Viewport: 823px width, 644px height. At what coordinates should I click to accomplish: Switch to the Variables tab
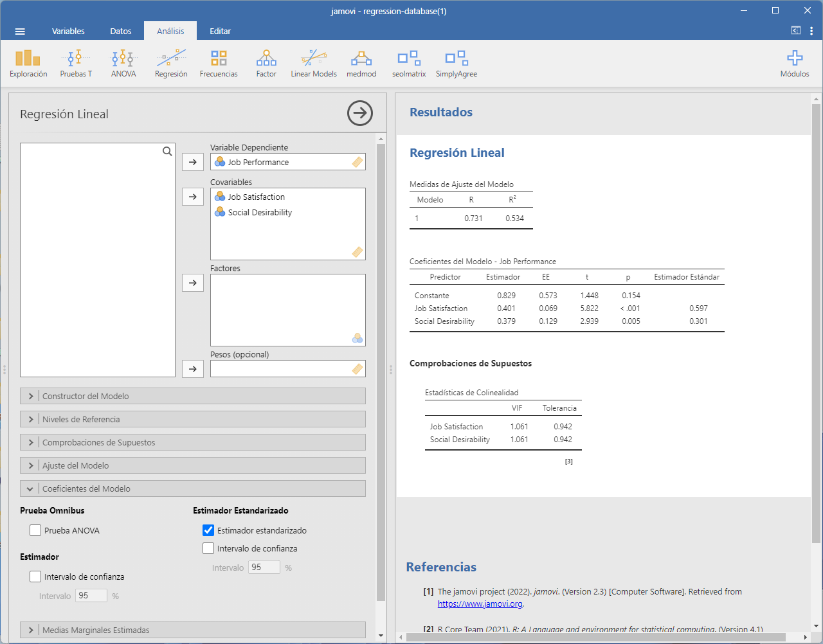pyautogui.click(x=68, y=31)
